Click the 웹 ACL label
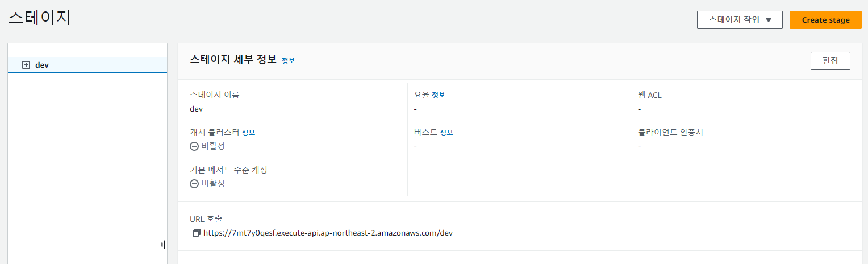Viewport: 868px width, 264px height. [650, 95]
